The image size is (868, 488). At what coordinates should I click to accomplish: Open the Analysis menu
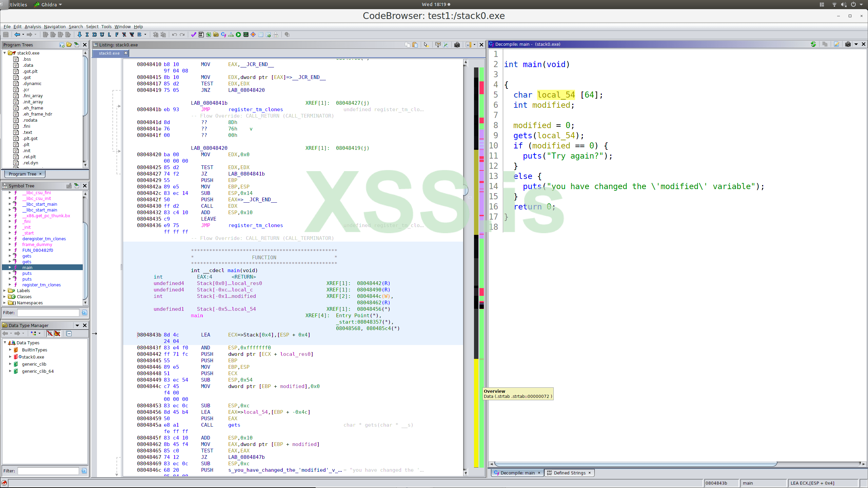tap(33, 26)
